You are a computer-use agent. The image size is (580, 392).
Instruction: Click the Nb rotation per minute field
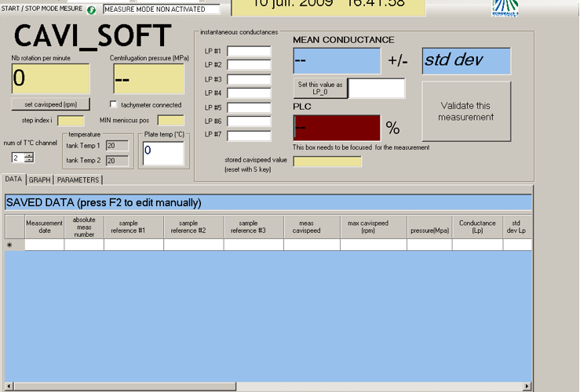click(x=50, y=78)
